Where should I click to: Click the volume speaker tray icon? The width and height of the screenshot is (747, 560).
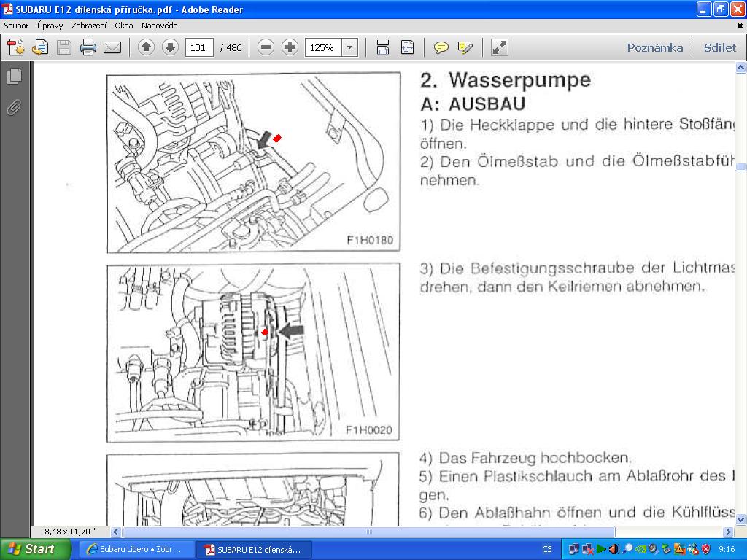(614, 549)
